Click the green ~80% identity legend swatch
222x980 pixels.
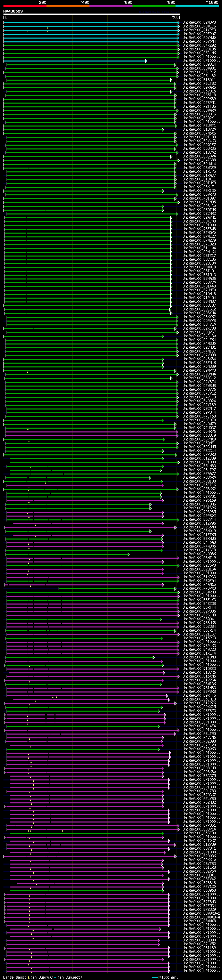[154, 6]
